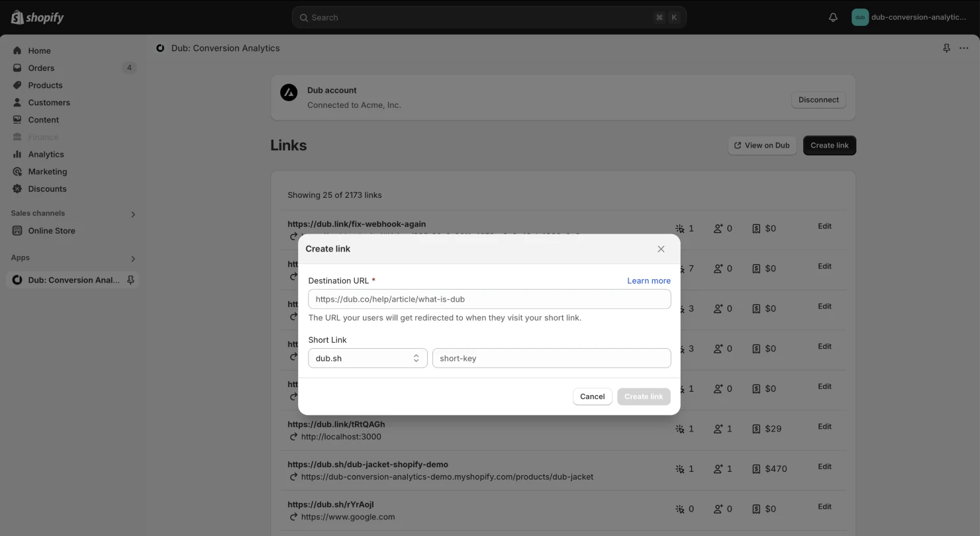The width and height of the screenshot is (980, 536).
Task: Click the Learn more link in the modal
Action: click(648, 281)
